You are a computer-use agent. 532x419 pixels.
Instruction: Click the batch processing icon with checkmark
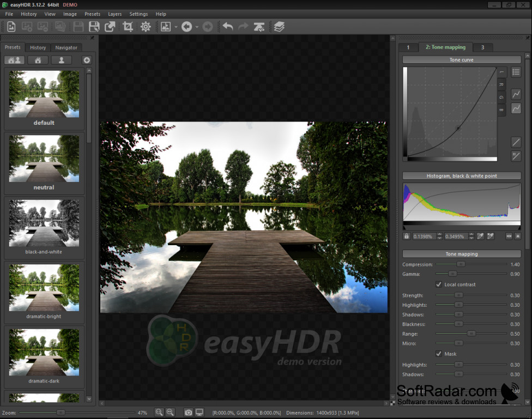[259, 27]
